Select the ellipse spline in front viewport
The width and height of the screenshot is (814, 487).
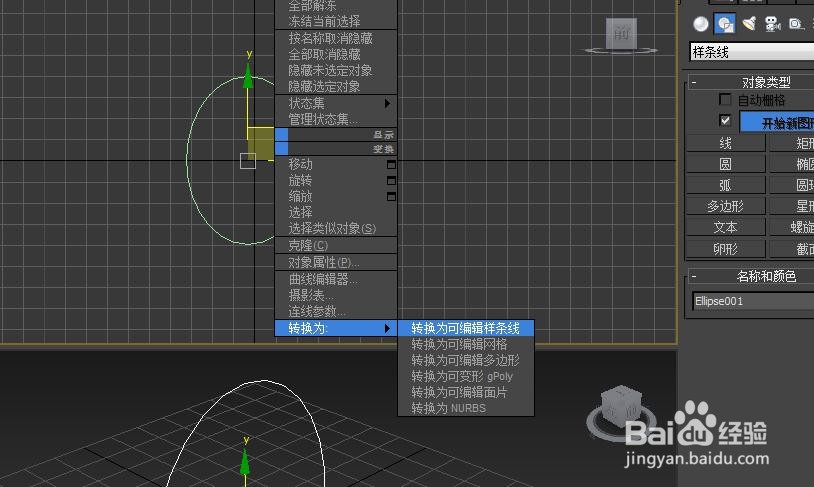(x=187, y=161)
